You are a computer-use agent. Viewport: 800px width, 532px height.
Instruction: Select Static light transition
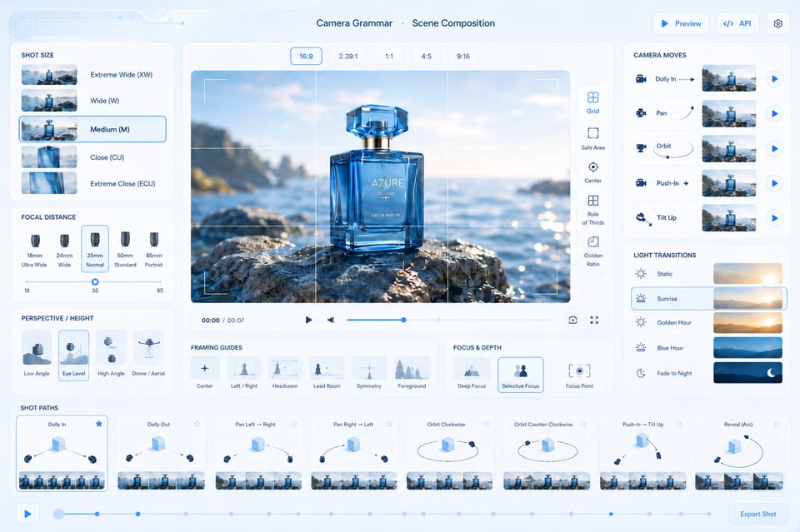(x=708, y=274)
